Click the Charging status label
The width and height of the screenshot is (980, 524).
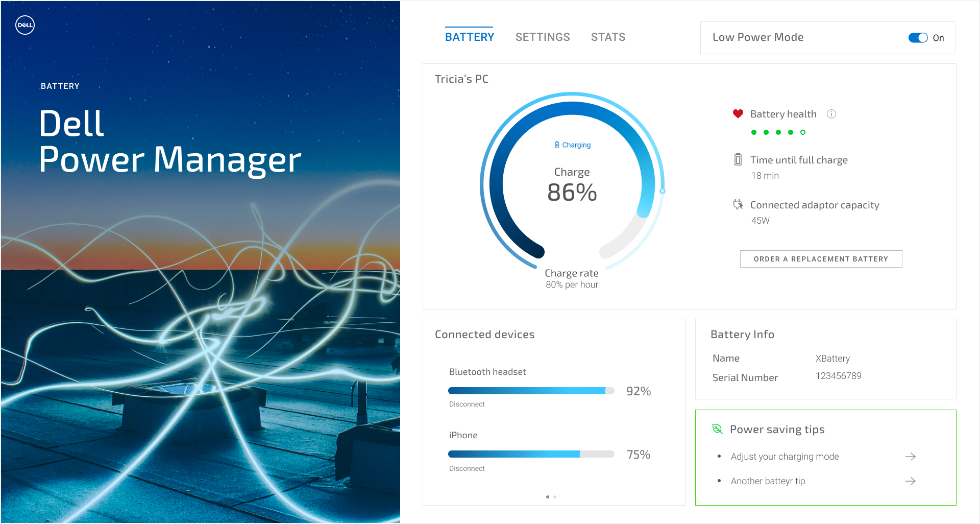576,145
